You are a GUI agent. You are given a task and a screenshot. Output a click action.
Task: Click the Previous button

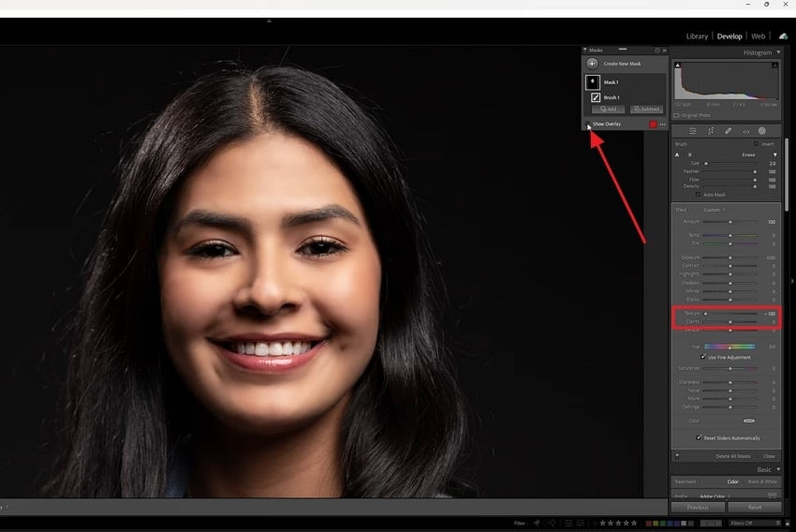[x=698, y=507]
